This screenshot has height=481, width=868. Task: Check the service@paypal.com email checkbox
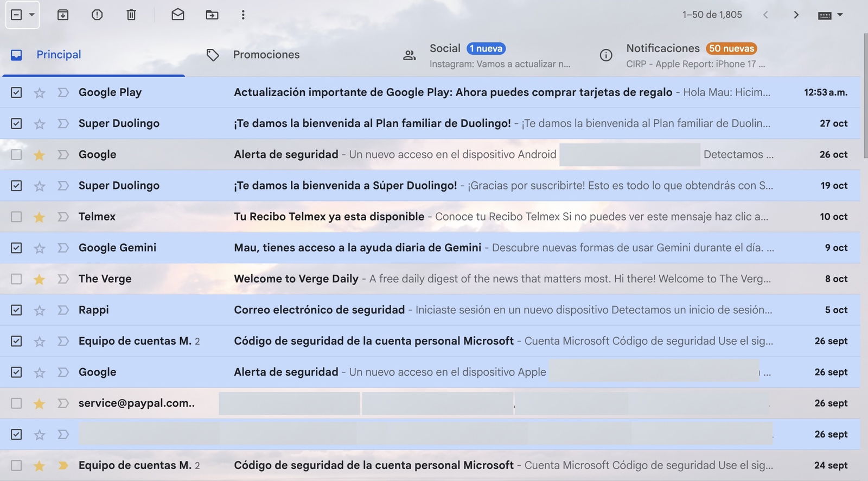point(16,403)
